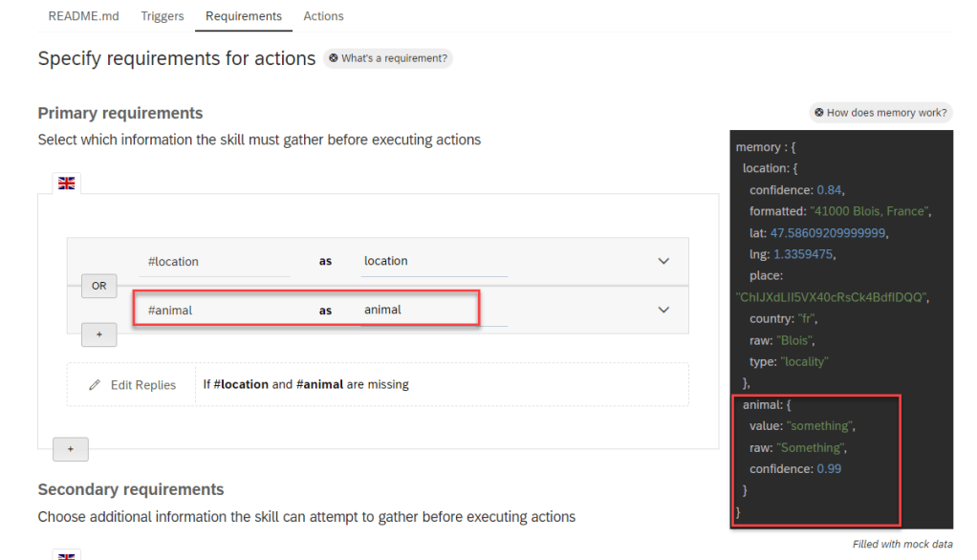
Task: Toggle the OR operator between requirements
Action: [x=98, y=286]
